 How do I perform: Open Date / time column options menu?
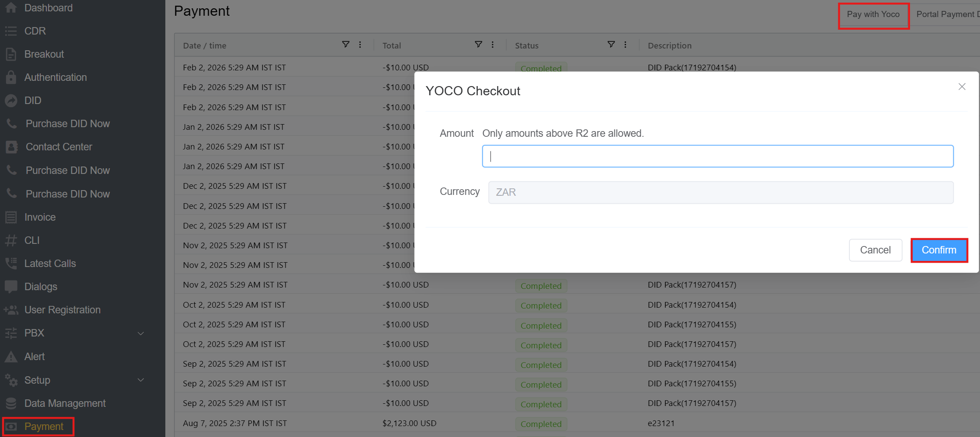[360, 45]
